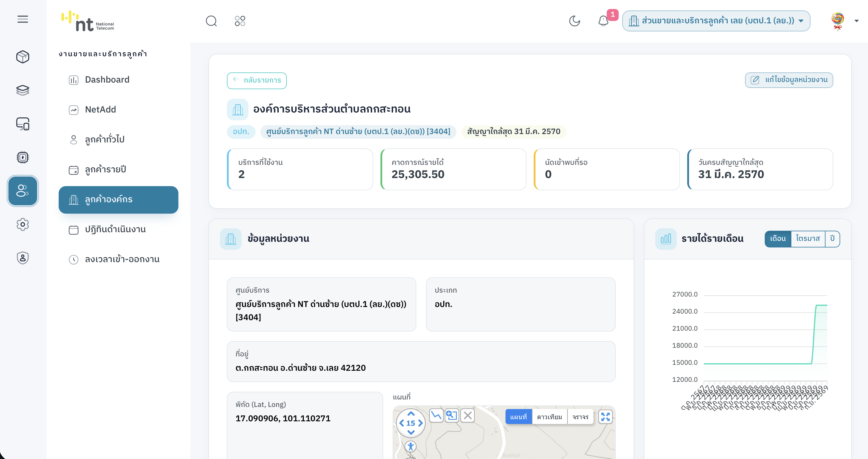Select ลูกค้ารายปี menu item
This screenshot has width=868, height=459.
(x=118, y=170)
